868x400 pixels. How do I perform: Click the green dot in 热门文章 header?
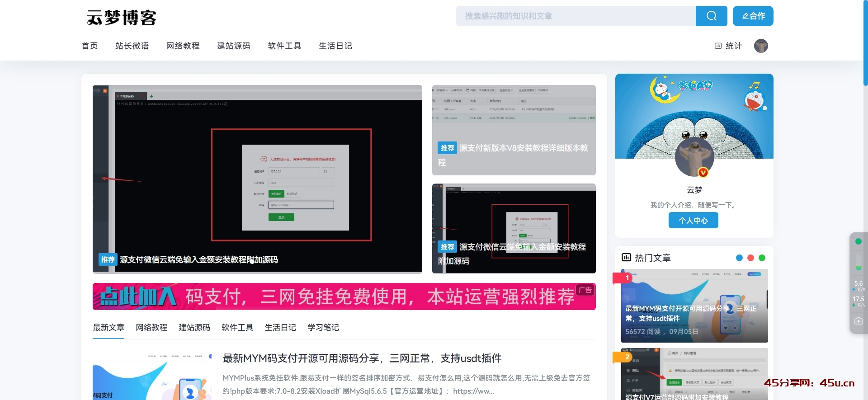click(x=762, y=258)
